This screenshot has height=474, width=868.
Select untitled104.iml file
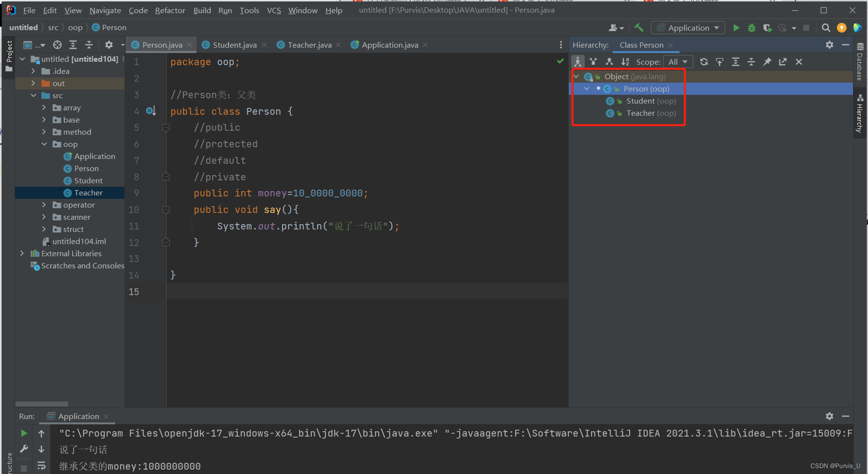pyautogui.click(x=79, y=241)
